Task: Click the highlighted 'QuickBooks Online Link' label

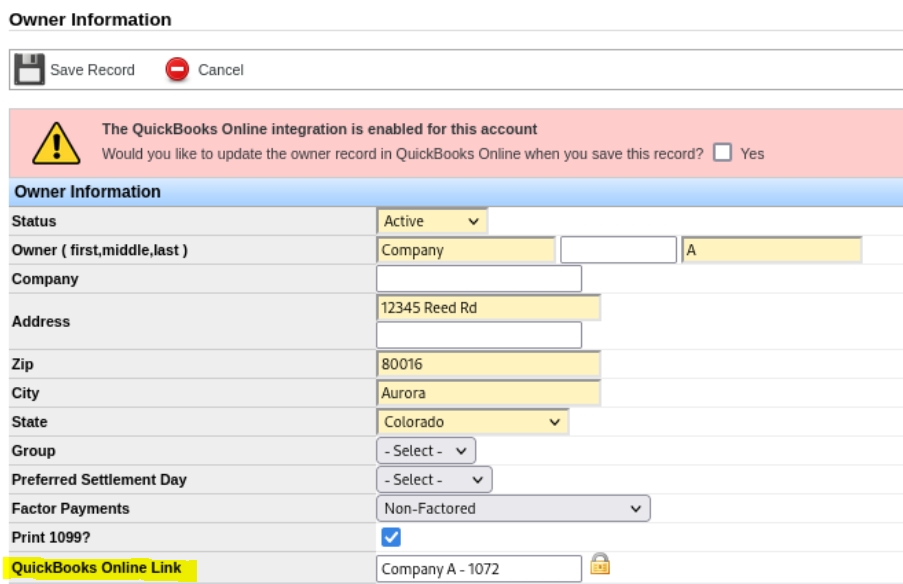Action: click(x=97, y=568)
